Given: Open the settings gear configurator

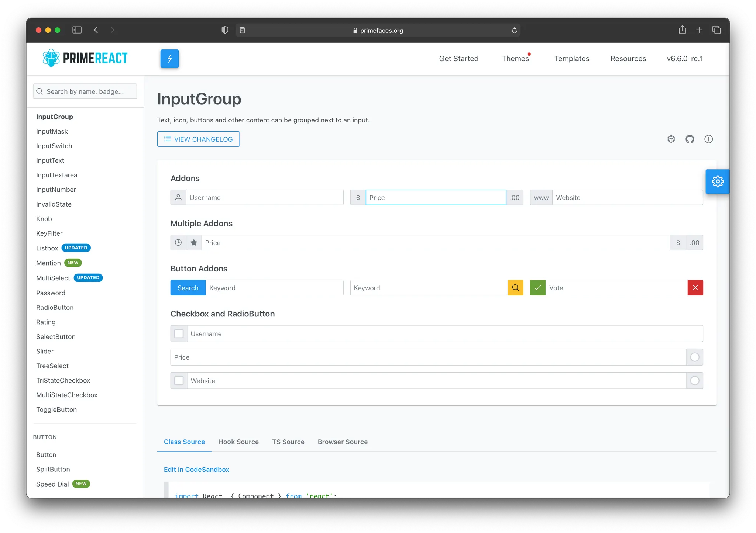Looking at the screenshot, I should tap(717, 181).
